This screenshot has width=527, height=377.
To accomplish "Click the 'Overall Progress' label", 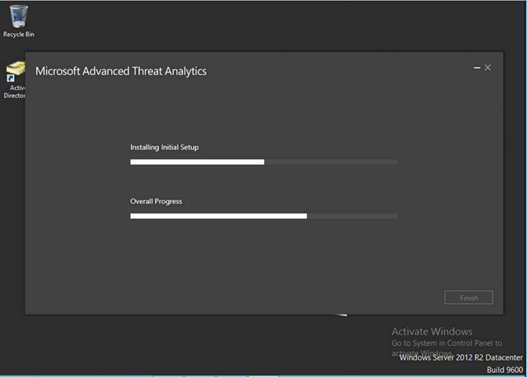I will coord(156,201).
